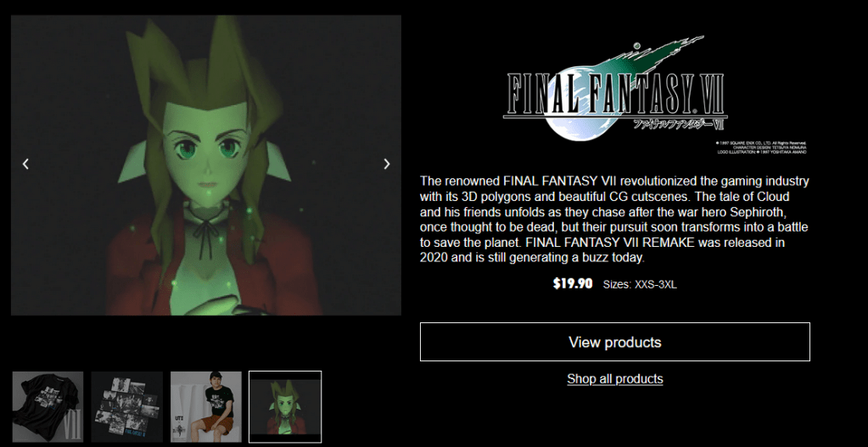Click the large Aerith cutscene image
This screenshot has height=447, width=868.
[206, 165]
